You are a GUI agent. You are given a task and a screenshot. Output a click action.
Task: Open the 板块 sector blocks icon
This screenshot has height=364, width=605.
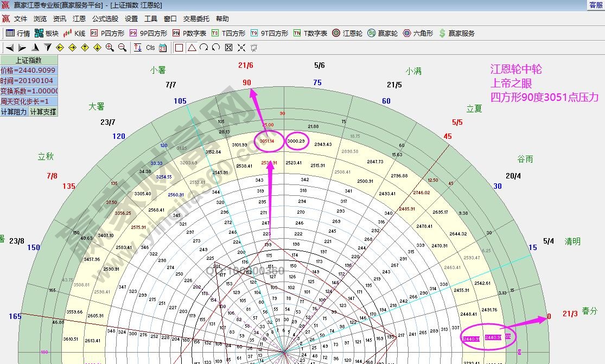[x=38, y=34]
